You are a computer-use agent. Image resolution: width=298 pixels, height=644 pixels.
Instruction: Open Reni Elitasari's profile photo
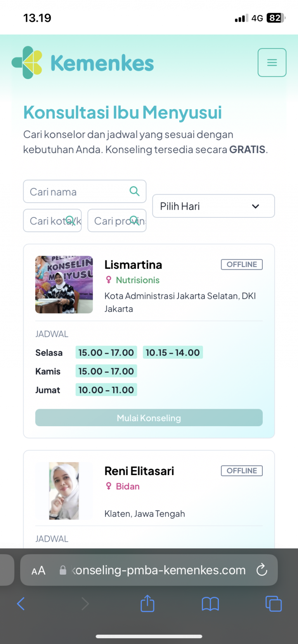pos(64,491)
